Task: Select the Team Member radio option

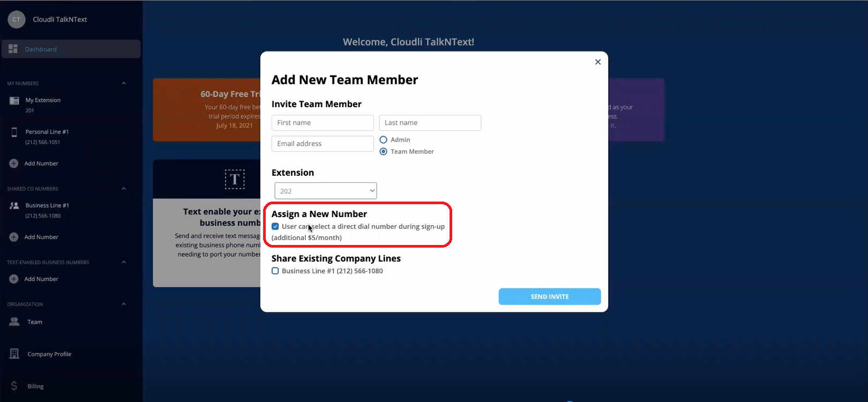Action: pyautogui.click(x=383, y=152)
